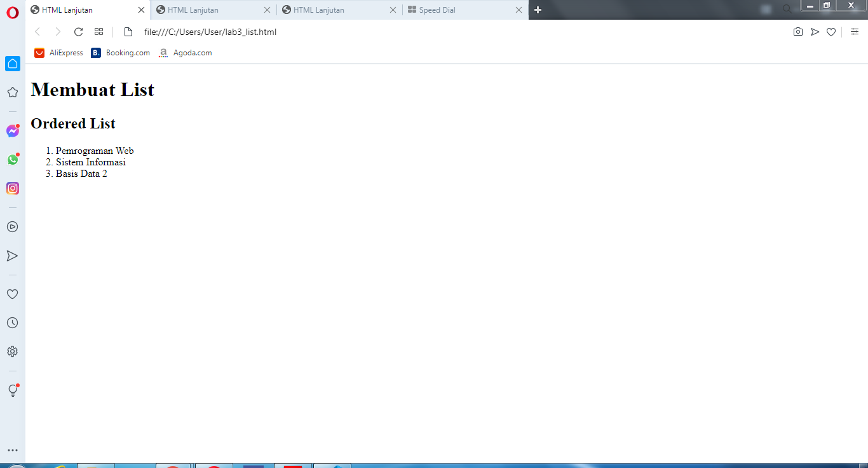Screen dimensions: 868x468
Task: Open the tab tiles view
Action: pyautogui.click(x=98, y=31)
